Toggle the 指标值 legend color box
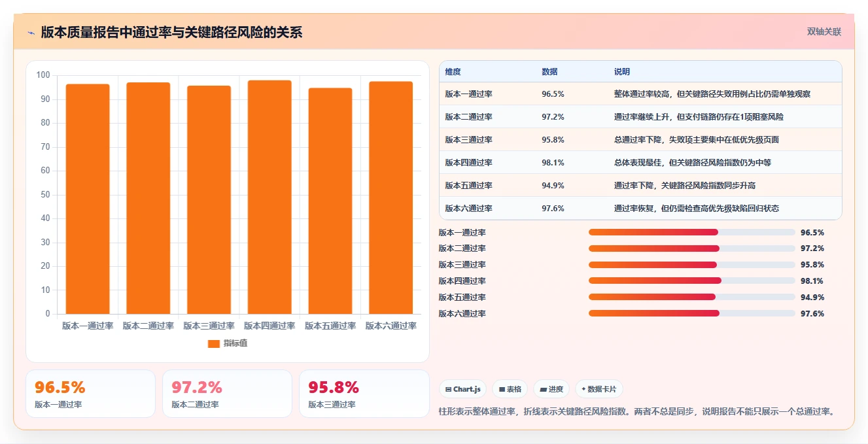This screenshot has height=444, width=868. pyautogui.click(x=214, y=343)
